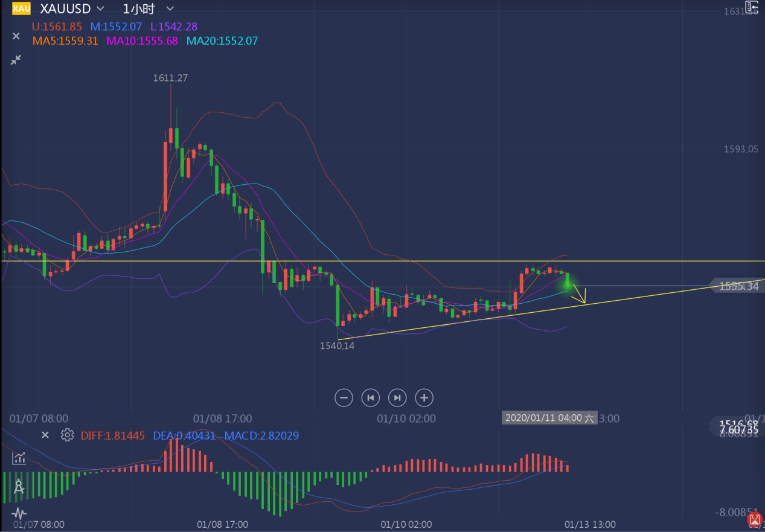Open the chart type icon
This screenshot has height=532, width=765.
coord(19,458)
